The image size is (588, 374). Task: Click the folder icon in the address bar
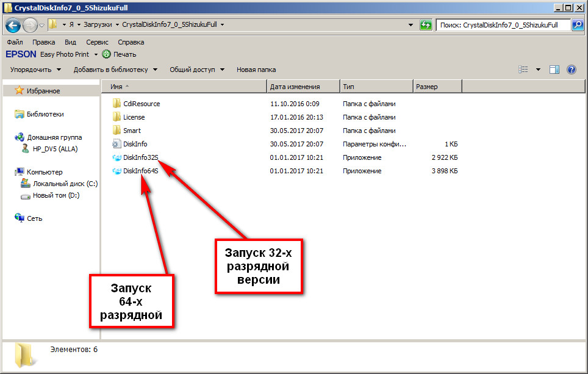click(53, 25)
